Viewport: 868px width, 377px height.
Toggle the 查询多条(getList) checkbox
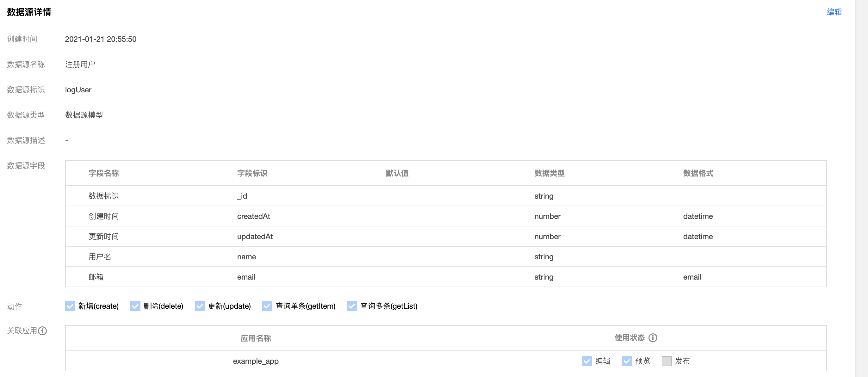click(352, 306)
